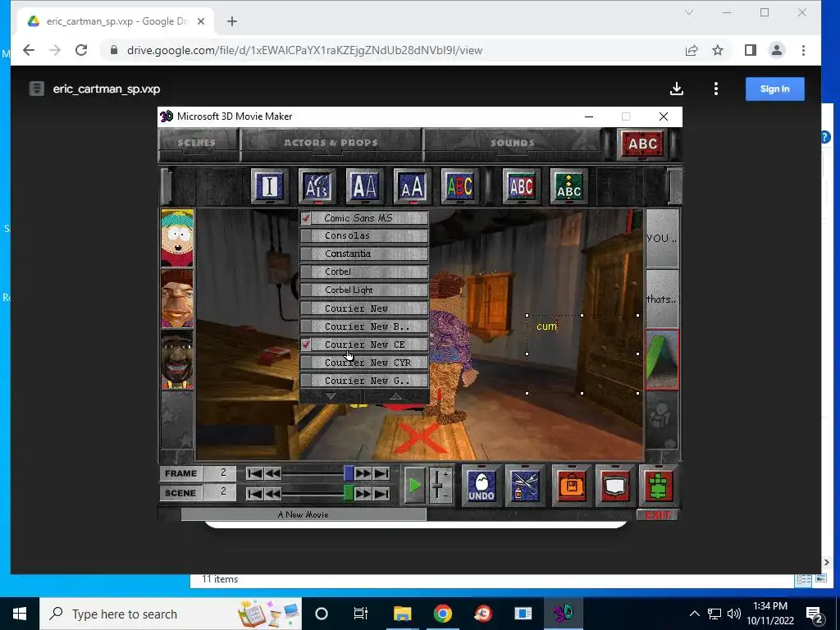
Task: Open the font style tool with small-large aA
Action: (x=412, y=186)
